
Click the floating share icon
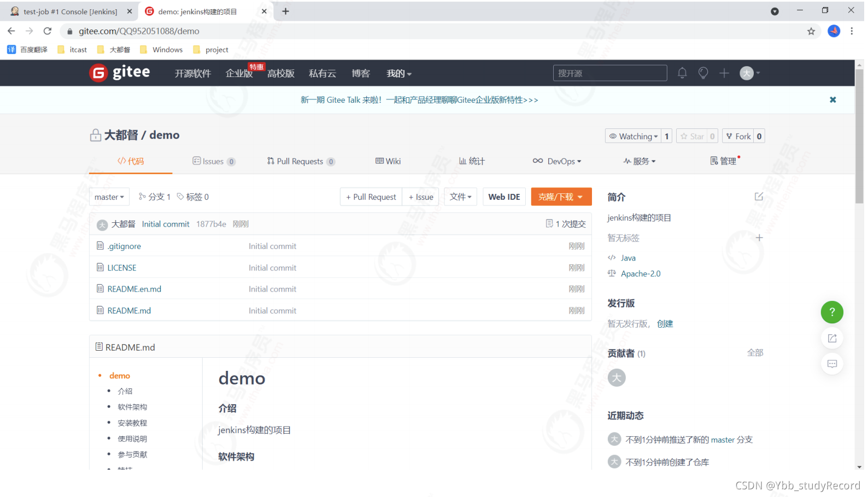tap(832, 339)
